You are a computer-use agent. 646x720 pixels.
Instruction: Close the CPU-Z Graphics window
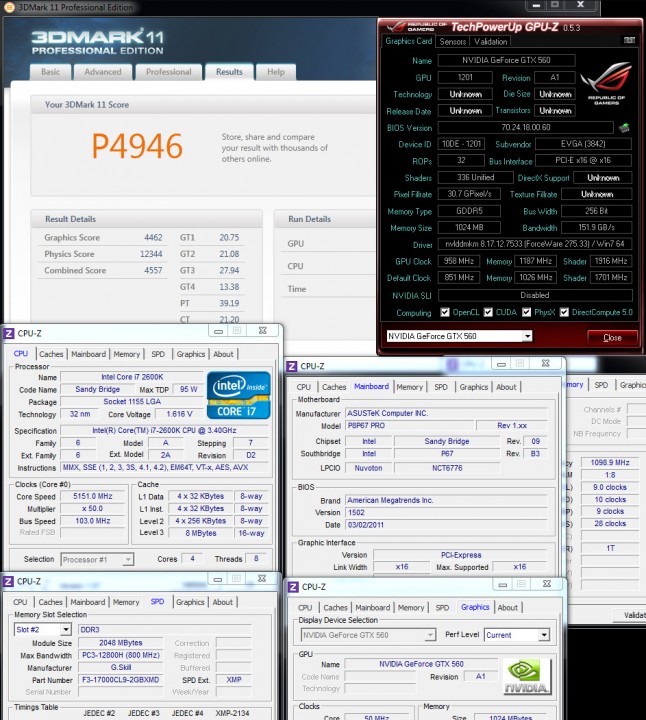click(x=546, y=584)
